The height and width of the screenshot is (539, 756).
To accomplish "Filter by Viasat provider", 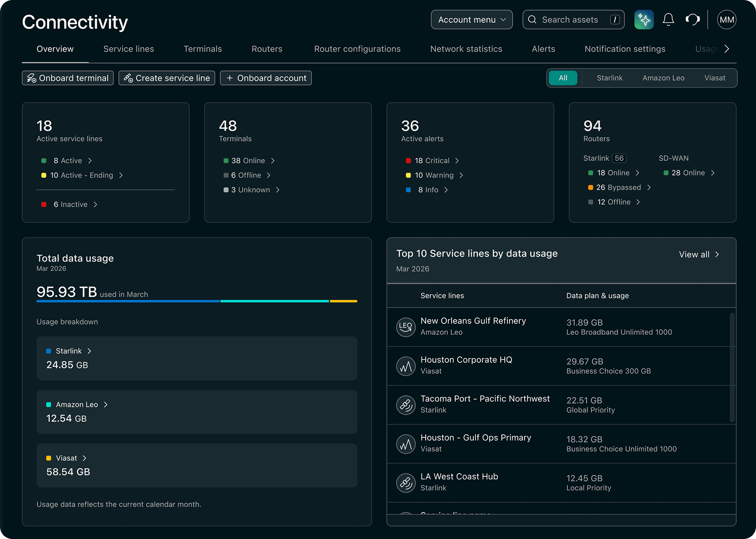I will [x=715, y=78].
